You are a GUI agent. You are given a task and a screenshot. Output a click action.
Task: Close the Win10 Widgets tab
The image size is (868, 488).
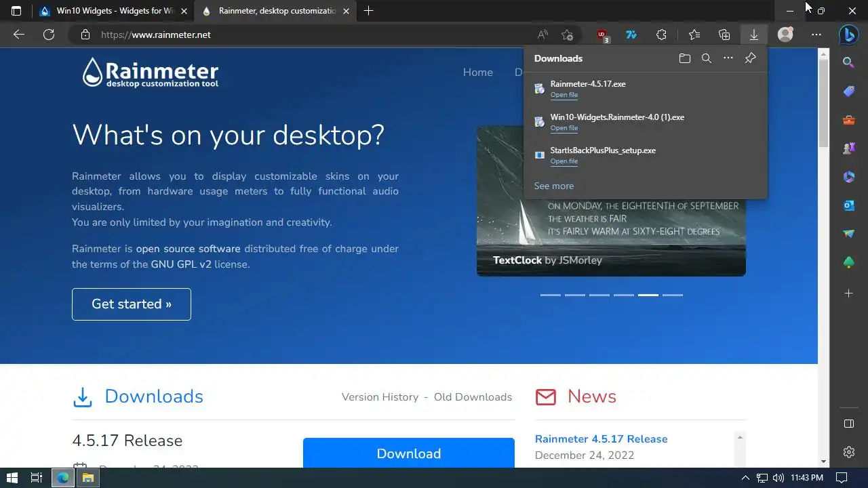[184, 11]
